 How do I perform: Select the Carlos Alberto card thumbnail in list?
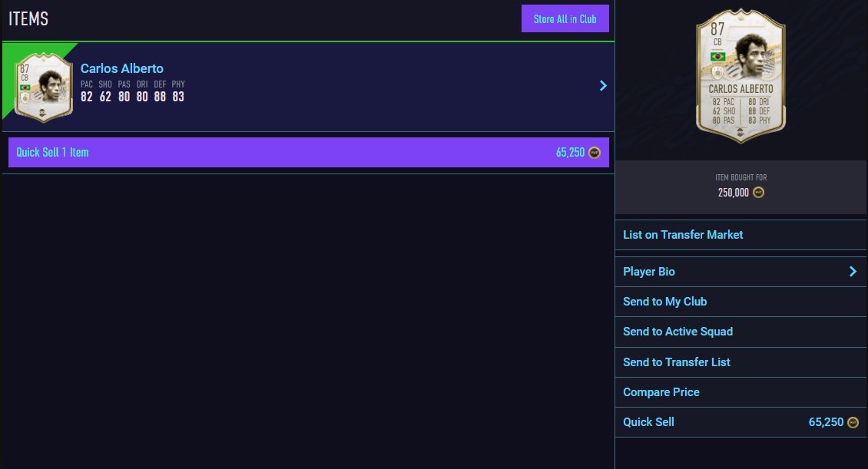pos(43,87)
